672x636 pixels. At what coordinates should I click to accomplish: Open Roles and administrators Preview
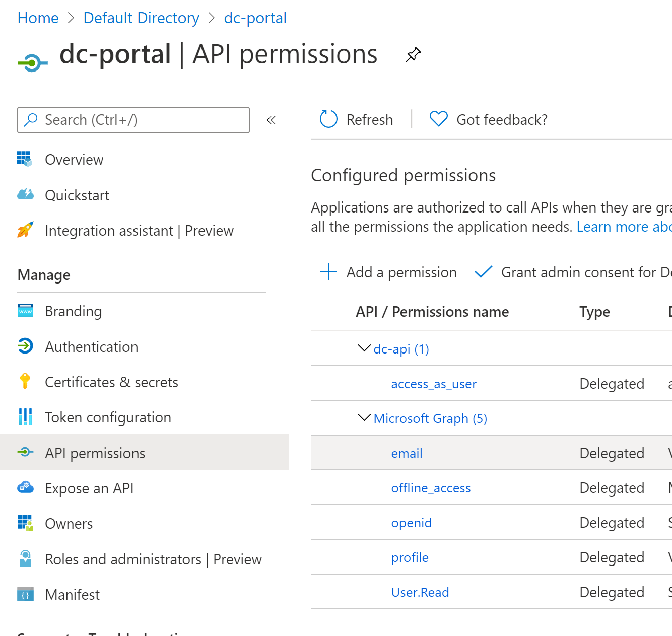pos(153,559)
